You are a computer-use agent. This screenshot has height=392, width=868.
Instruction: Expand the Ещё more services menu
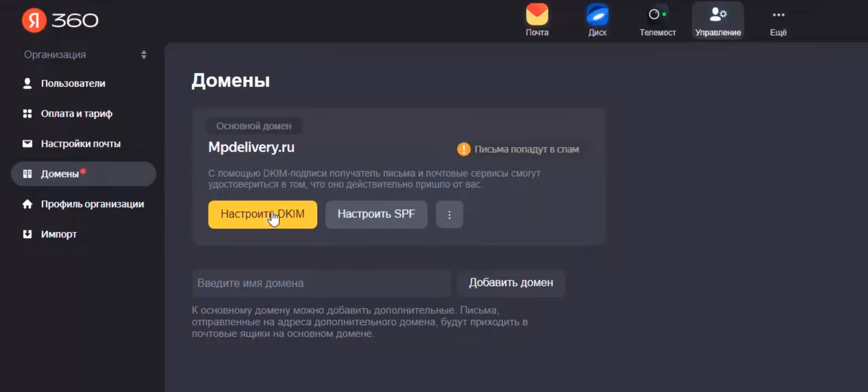tap(778, 21)
